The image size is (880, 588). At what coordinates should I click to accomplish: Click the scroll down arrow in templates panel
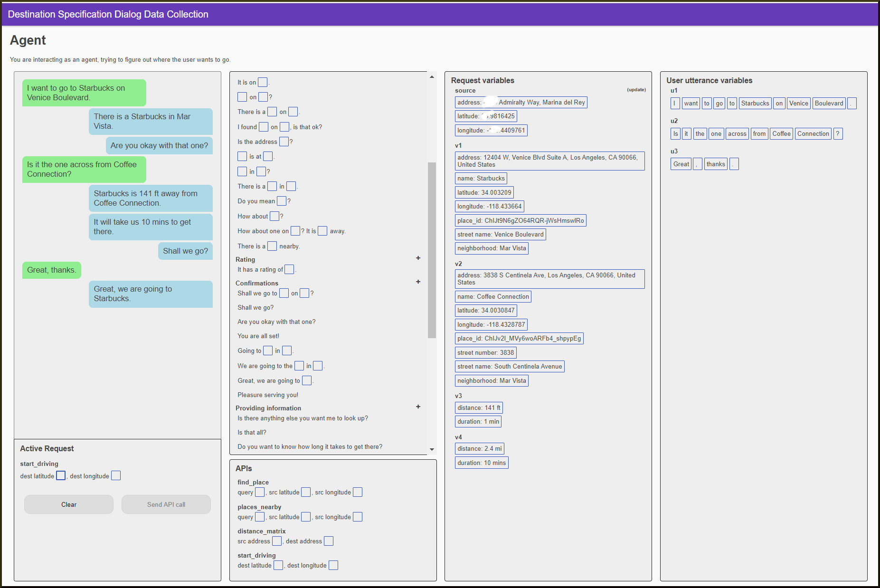point(432,449)
